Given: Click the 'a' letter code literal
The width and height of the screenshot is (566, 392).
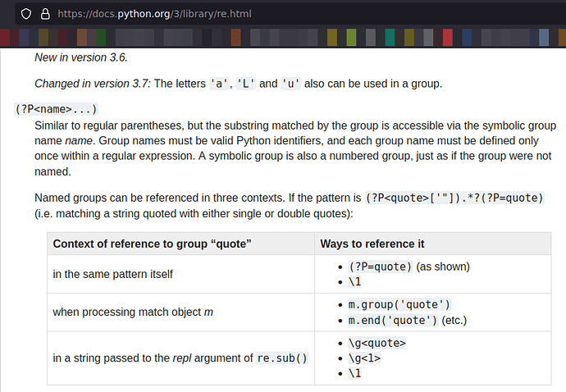Looking at the screenshot, I should click(220, 84).
